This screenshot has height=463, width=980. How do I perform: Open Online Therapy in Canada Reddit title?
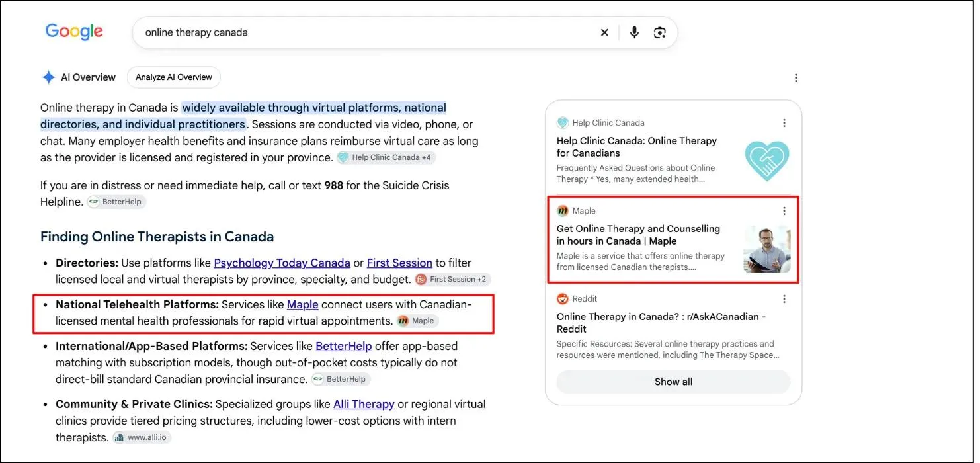[x=661, y=323]
